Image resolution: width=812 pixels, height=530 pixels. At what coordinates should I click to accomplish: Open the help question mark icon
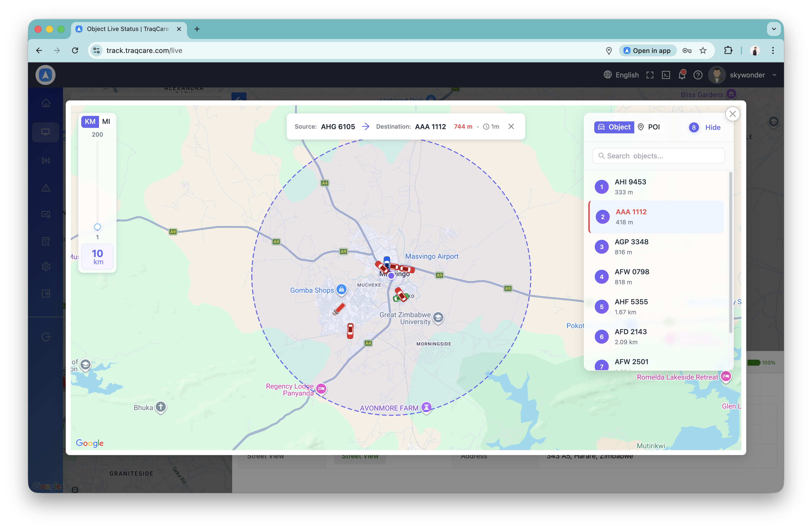(x=698, y=75)
